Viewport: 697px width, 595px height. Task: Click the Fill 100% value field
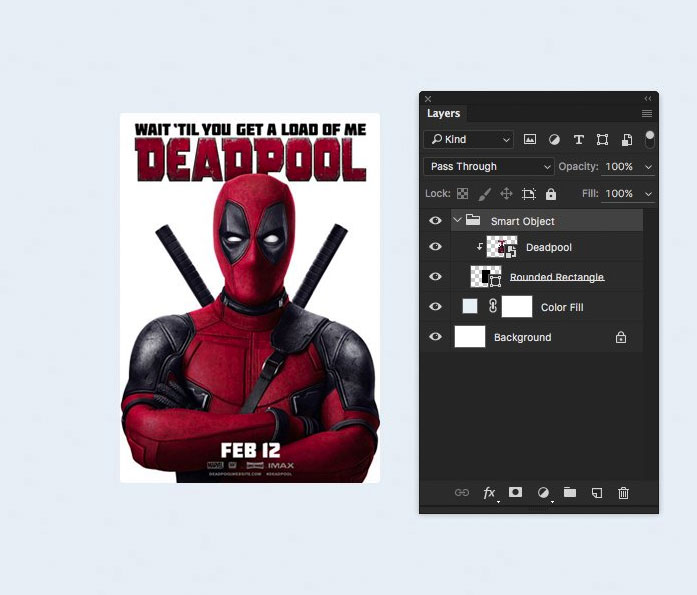620,194
